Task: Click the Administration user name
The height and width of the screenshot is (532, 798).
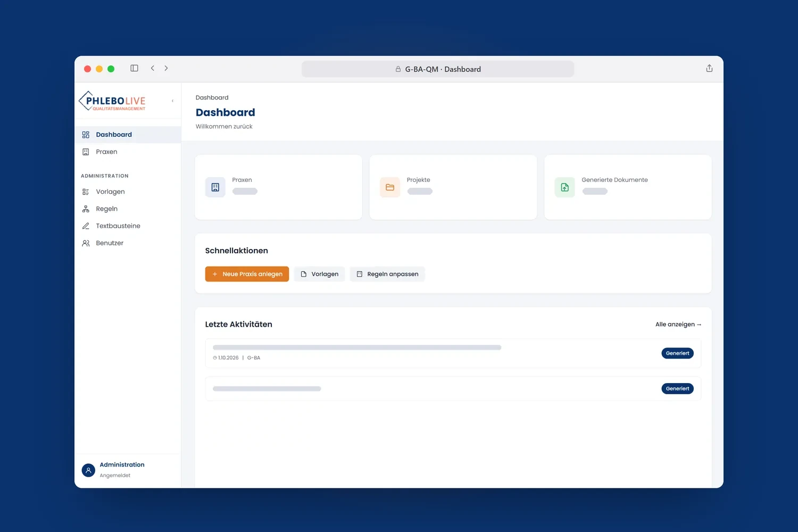Action: coord(122,464)
